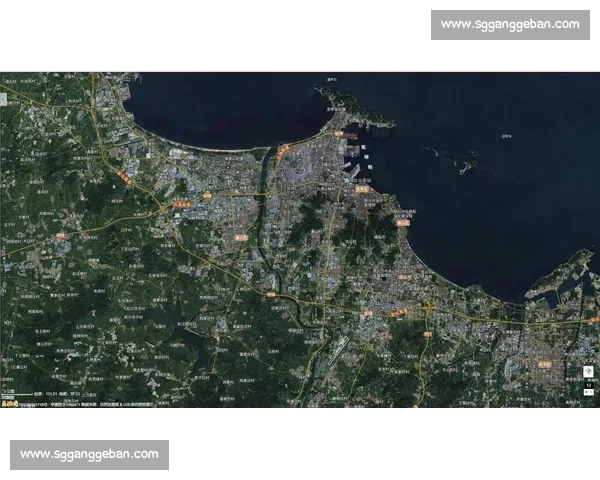Click the gray panel button at map's left edge
Image resolution: width=600 pixels, height=480 pixels.
[x=3, y=99]
